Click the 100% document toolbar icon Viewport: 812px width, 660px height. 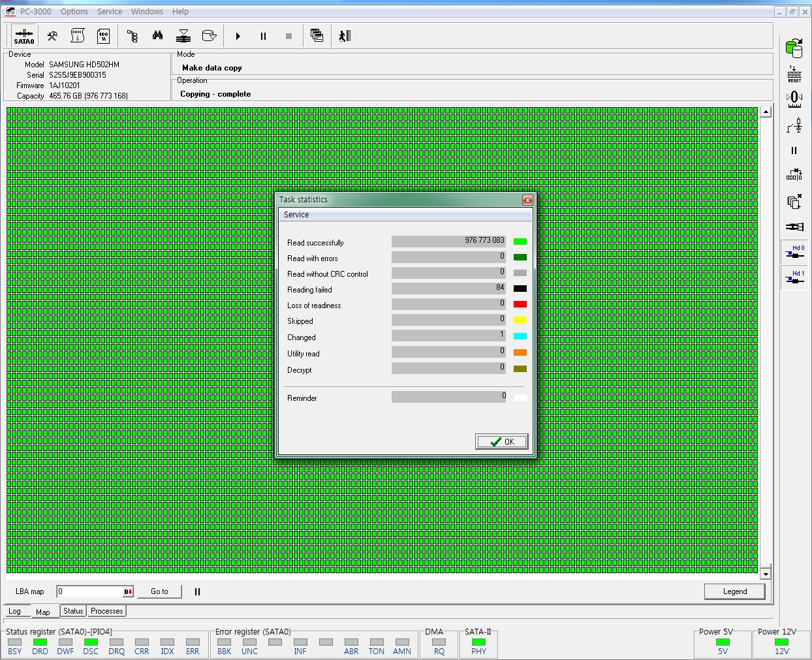pyautogui.click(x=103, y=36)
